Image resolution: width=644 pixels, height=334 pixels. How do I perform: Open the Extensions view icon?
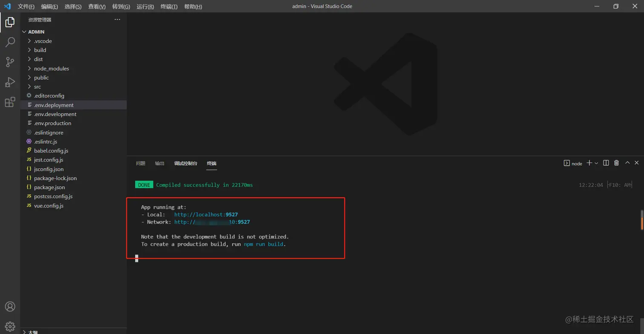pos(10,102)
